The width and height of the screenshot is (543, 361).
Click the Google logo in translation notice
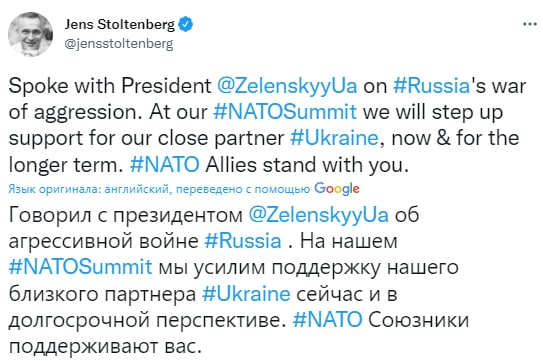point(337,189)
